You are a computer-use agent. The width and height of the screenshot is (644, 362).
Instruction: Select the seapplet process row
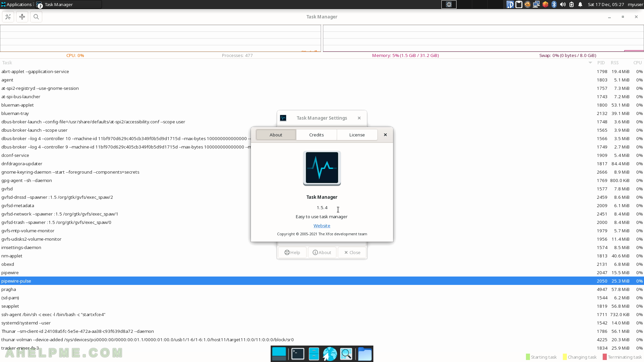click(x=322, y=306)
